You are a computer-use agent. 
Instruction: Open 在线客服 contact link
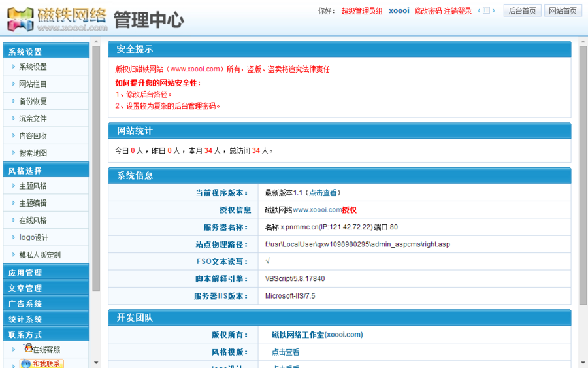pos(46,350)
